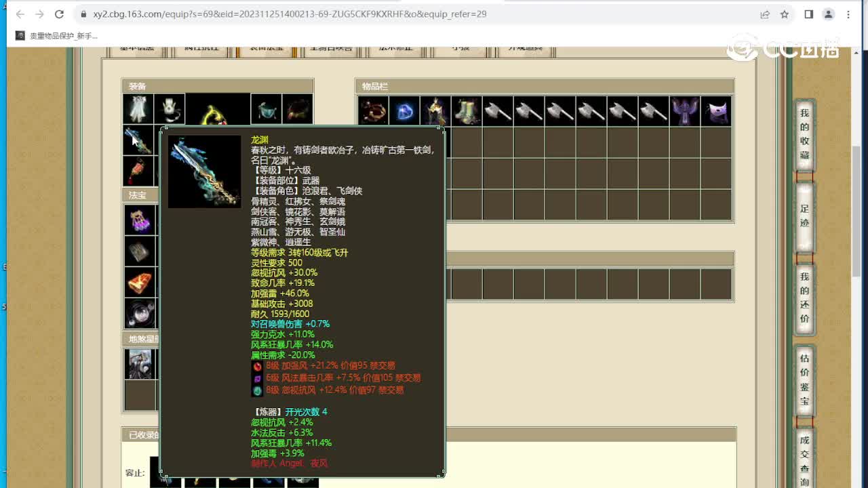
Task: Select the golden helmet item in 物品栏
Action: (x=435, y=110)
